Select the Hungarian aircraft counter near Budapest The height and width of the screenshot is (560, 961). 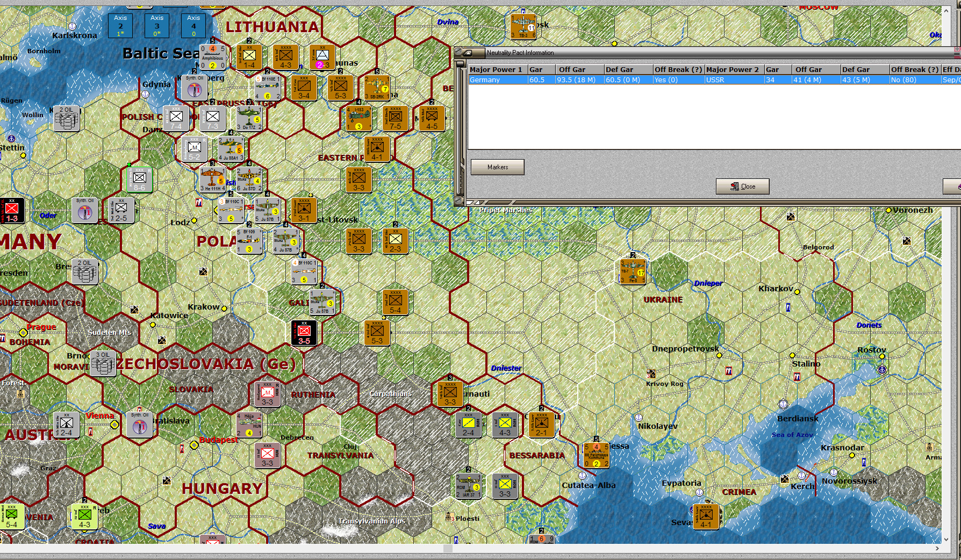(x=249, y=425)
